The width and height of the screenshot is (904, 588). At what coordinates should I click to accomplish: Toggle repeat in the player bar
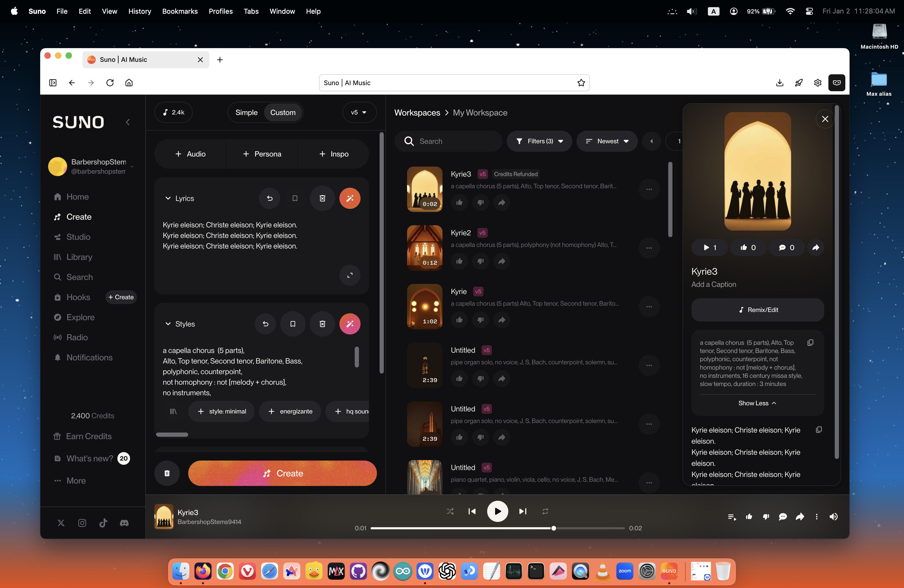(x=545, y=511)
